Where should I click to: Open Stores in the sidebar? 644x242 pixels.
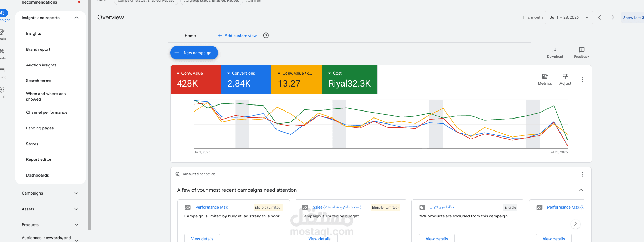pos(32,144)
